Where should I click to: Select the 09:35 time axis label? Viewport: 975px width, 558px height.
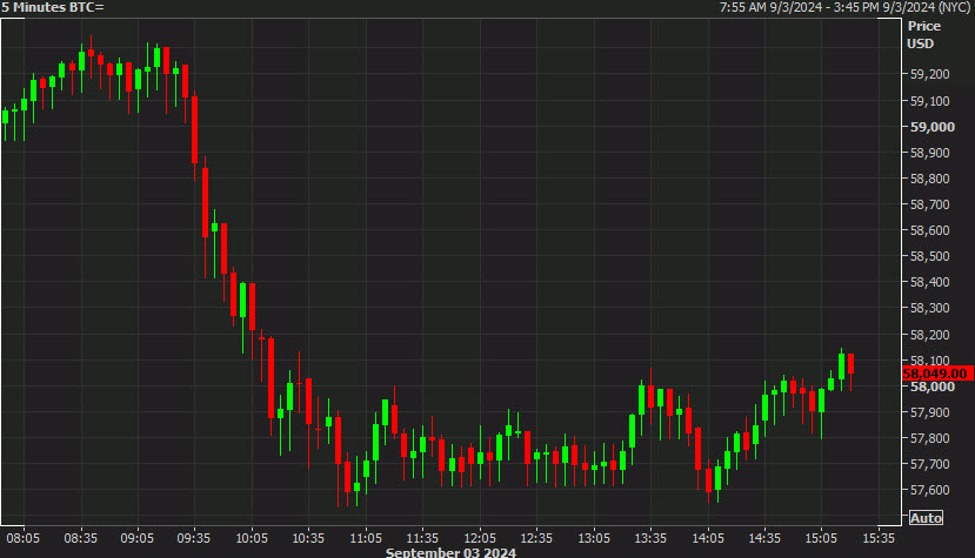[194, 537]
